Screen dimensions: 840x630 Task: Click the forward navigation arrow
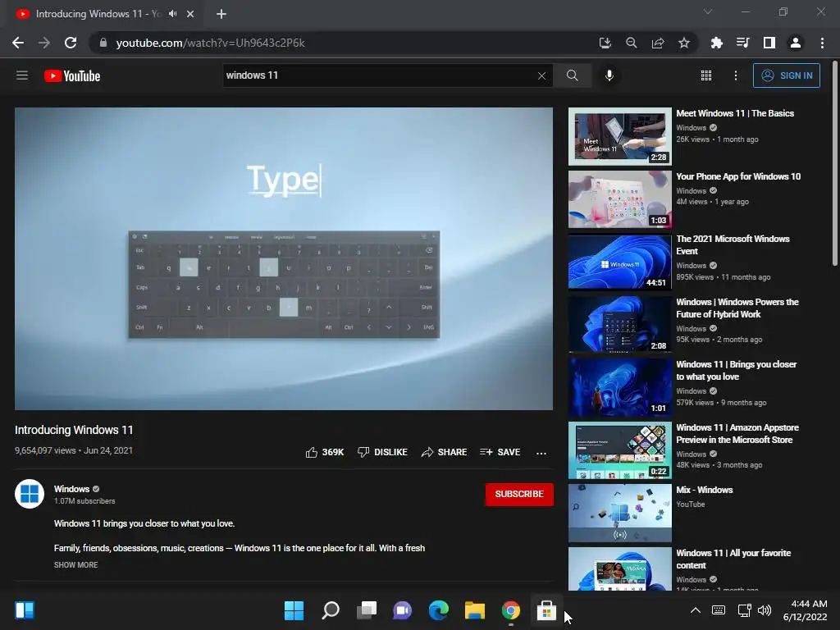44,43
